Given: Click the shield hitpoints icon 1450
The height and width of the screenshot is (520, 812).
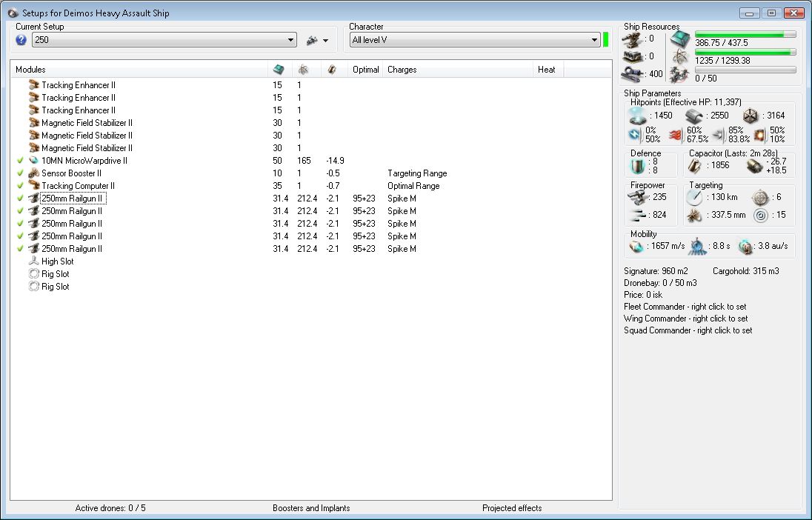Looking at the screenshot, I should (637, 116).
